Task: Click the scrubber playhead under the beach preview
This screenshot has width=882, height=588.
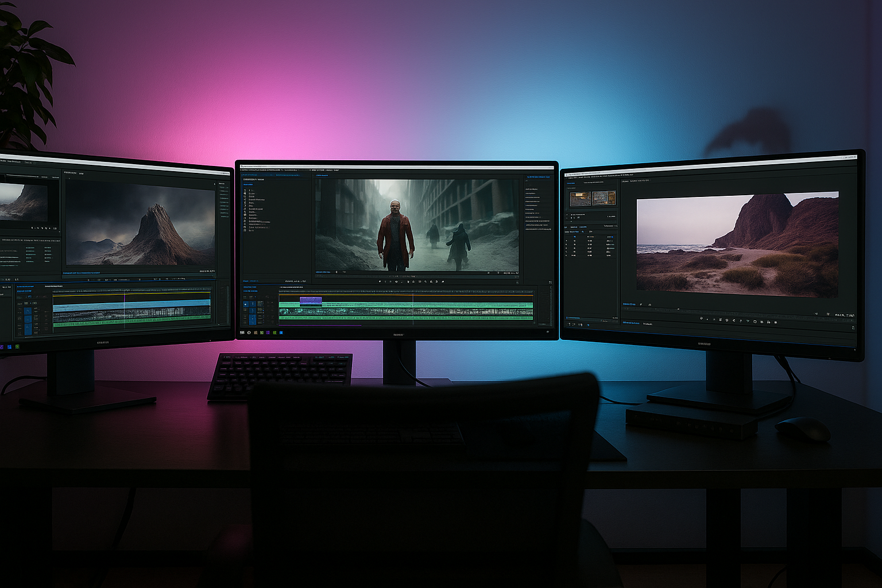Action: click(678, 309)
